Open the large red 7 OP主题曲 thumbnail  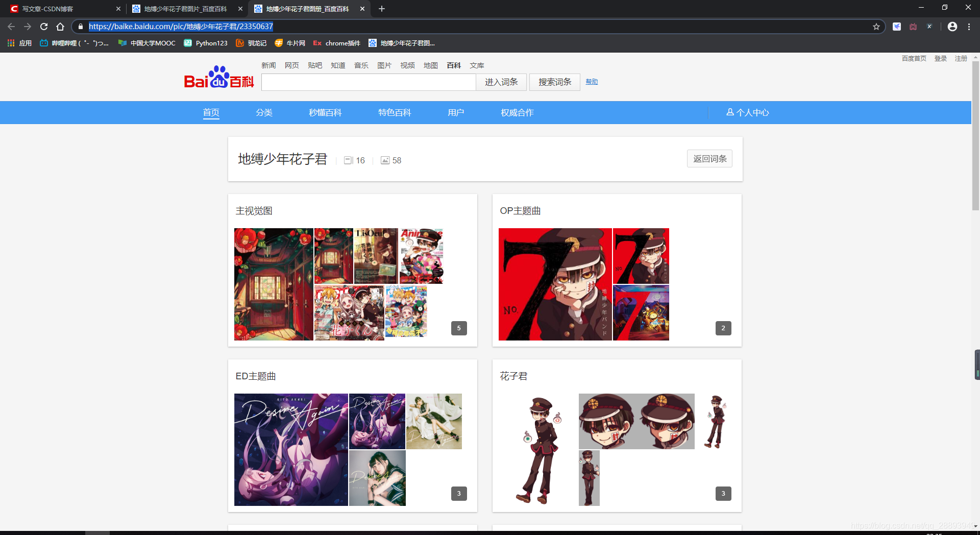click(555, 284)
